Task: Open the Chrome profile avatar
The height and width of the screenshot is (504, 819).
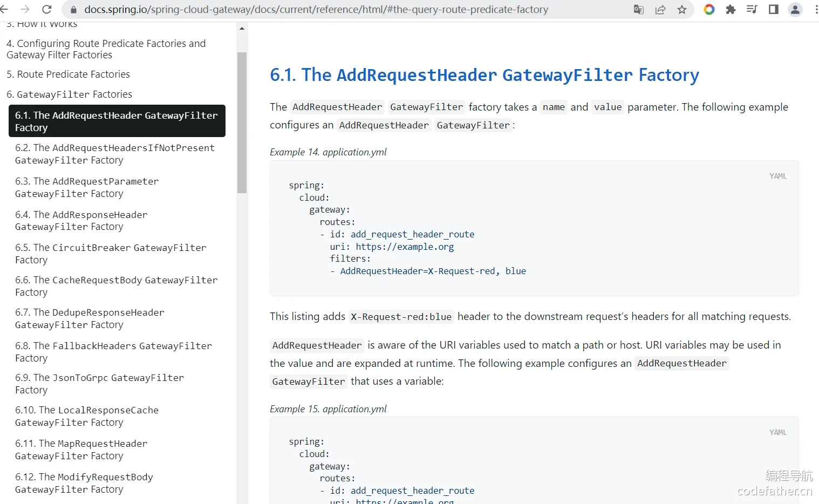Action: (795, 9)
